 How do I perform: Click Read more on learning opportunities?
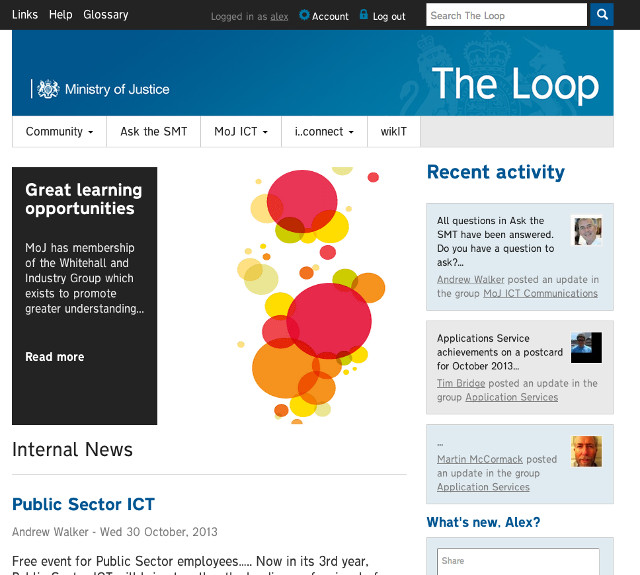click(x=55, y=357)
